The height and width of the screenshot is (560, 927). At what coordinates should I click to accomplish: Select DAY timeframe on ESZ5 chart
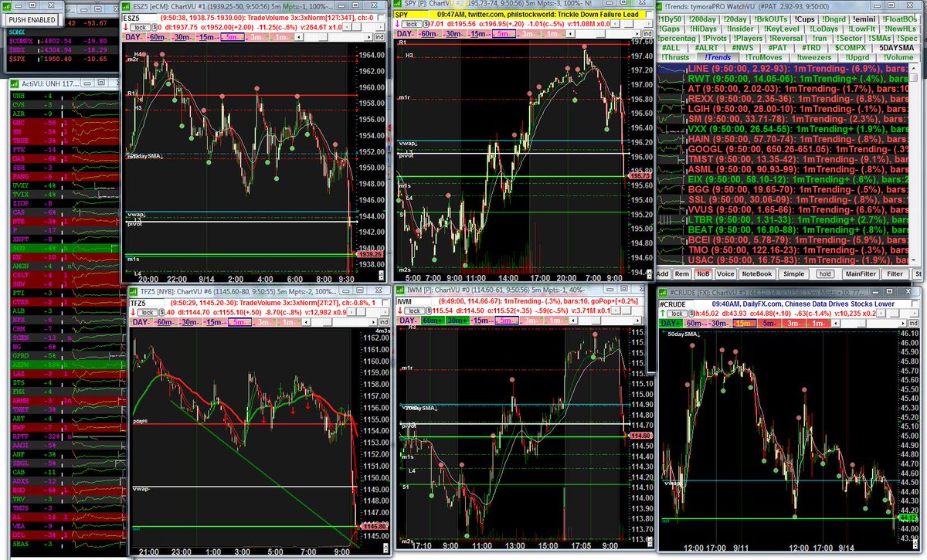[x=133, y=37]
